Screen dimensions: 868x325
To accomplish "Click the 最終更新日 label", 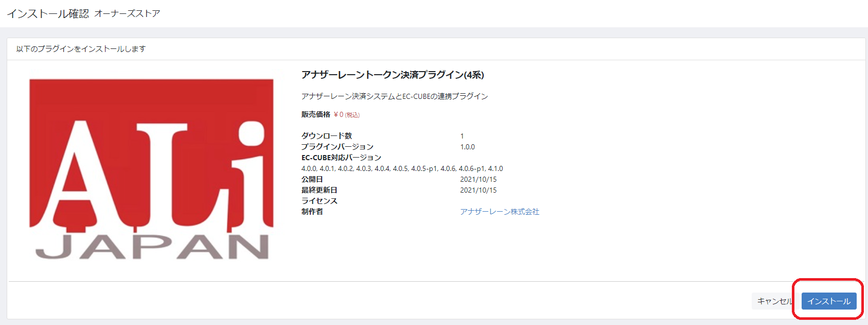I will click(320, 190).
